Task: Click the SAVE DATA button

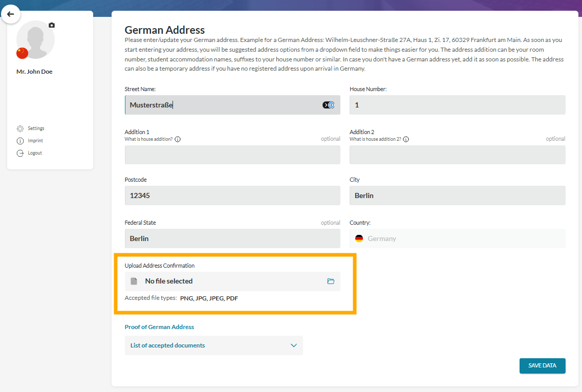Action: pyautogui.click(x=542, y=365)
